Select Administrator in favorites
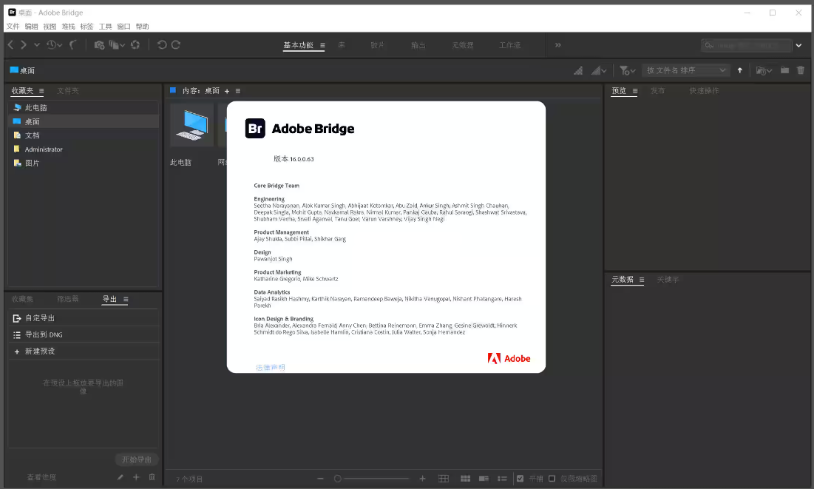Viewport: 814px width, 489px height. coord(84,150)
